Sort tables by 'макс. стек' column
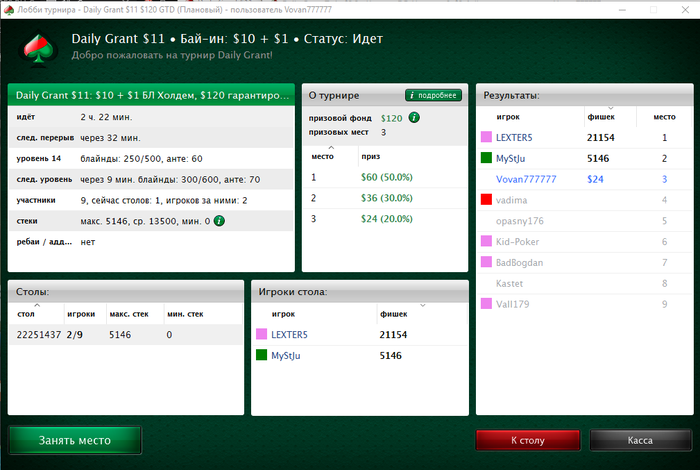This screenshot has height=470, width=700. (x=129, y=314)
